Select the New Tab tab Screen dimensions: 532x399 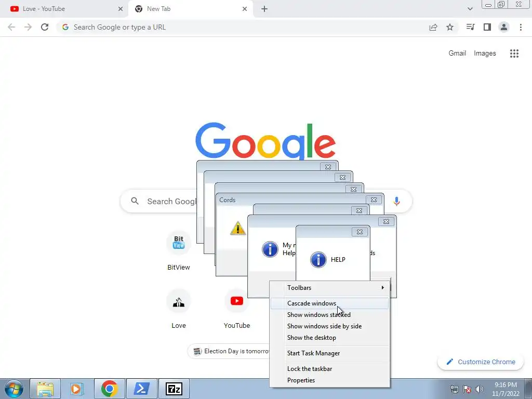191,9
